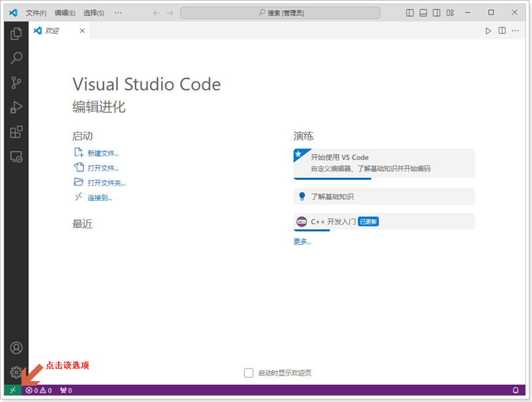Open the customize layout icon

(x=450, y=13)
